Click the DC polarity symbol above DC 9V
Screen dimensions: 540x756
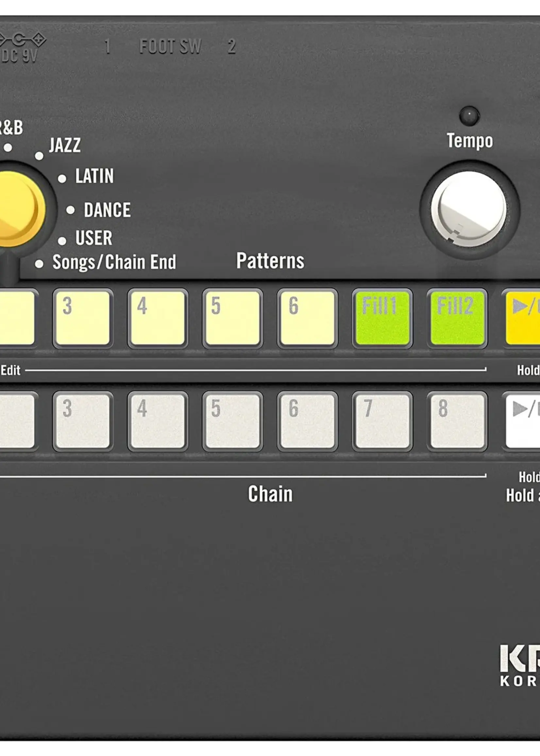coord(23,40)
